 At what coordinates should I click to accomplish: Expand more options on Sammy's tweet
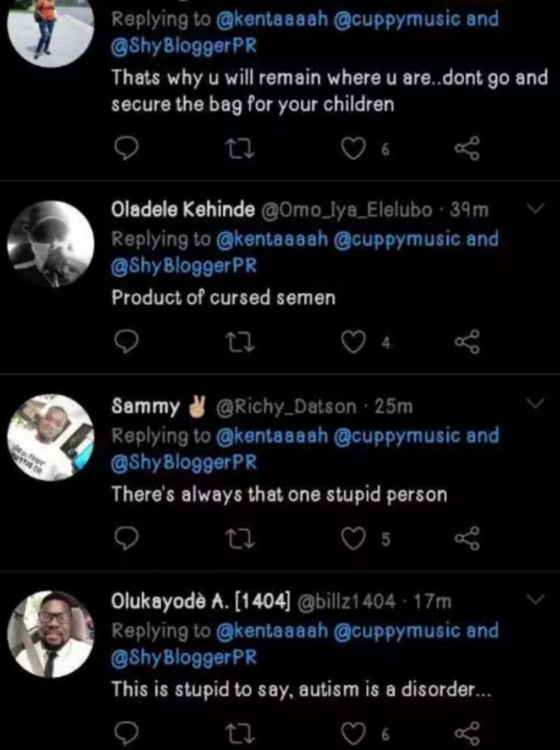(536, 404)
